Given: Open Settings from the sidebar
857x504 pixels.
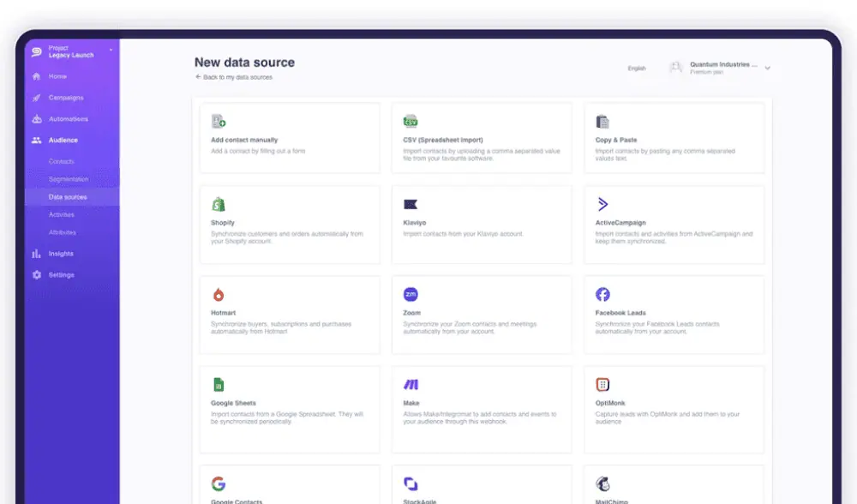Looking at the screenshot, I should click(61, 275).
